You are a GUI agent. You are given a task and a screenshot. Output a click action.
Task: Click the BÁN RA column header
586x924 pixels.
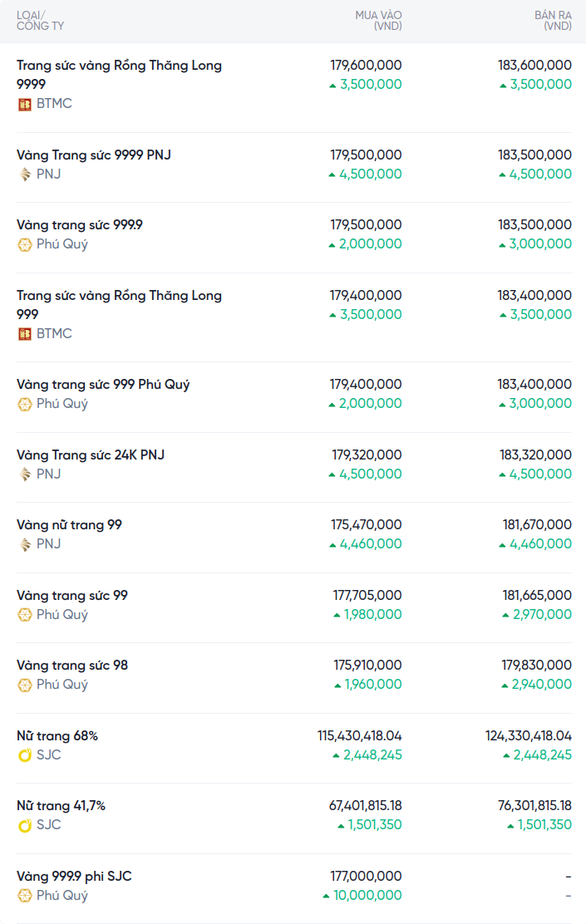click(x=552, y=21)
